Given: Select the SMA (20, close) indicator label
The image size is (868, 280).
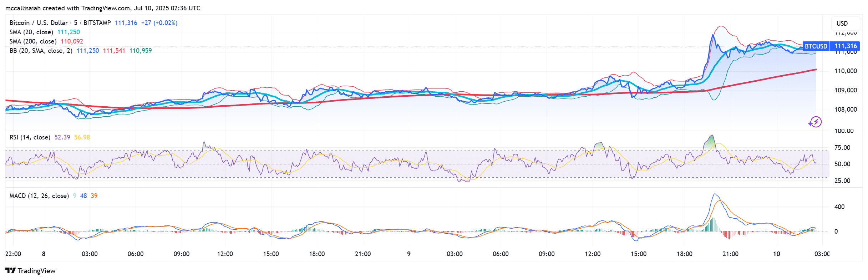Looking at the screenshot, I should [31, 32].
